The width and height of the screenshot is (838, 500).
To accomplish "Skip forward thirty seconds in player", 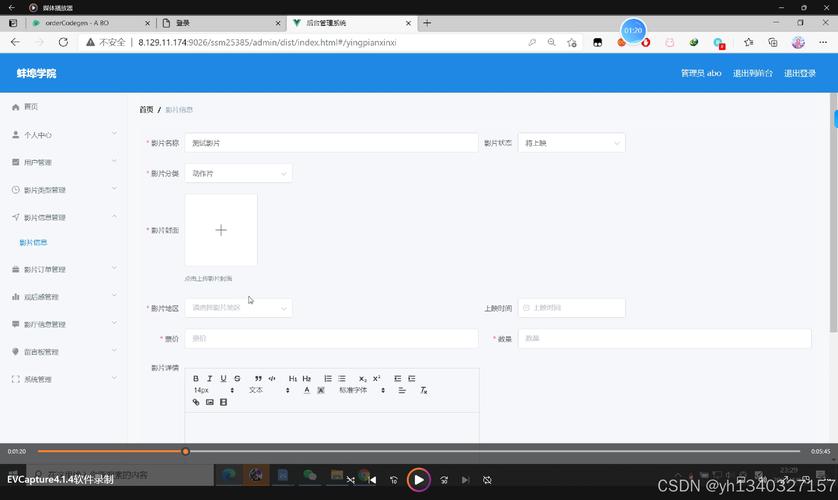I will point(444,480).
